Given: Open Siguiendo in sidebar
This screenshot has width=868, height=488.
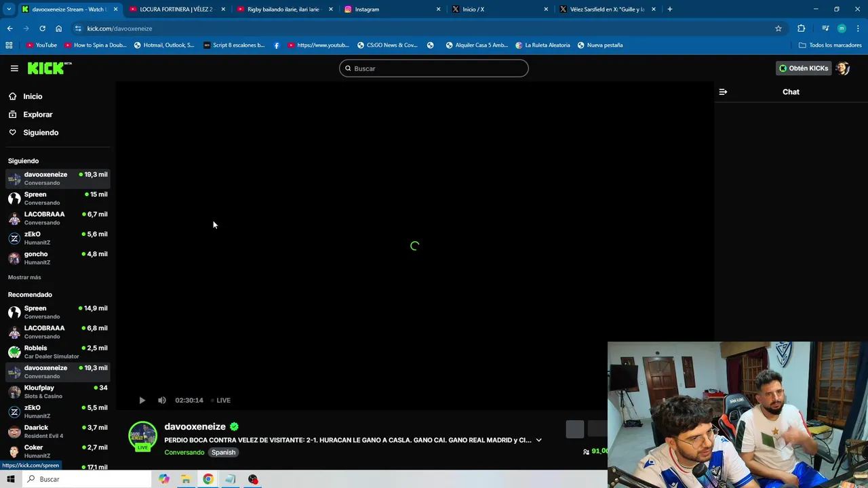Looking at the screenshot, I should pos(41,133).
